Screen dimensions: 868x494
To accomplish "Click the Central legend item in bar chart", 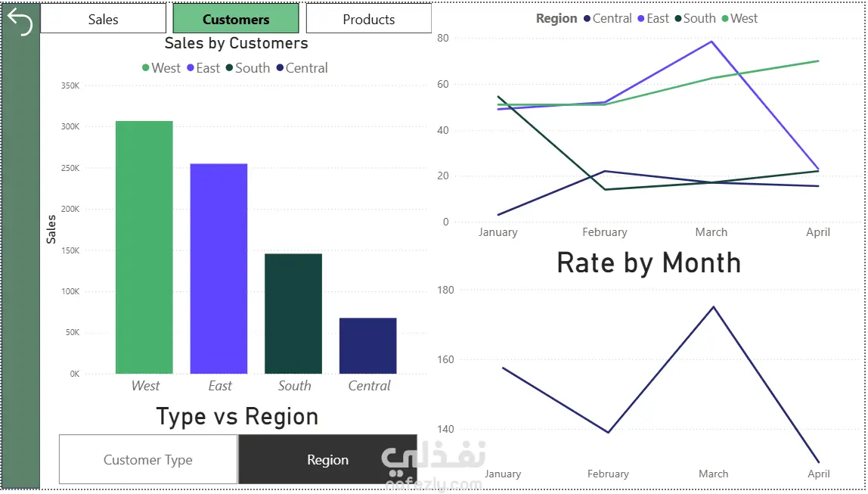I will pos(302,67).
